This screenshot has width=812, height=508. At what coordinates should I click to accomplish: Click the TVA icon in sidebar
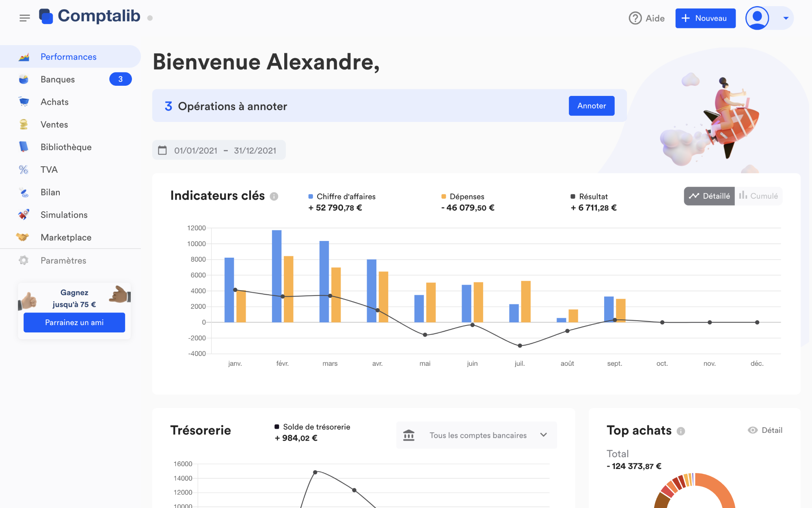coord(24,170)
